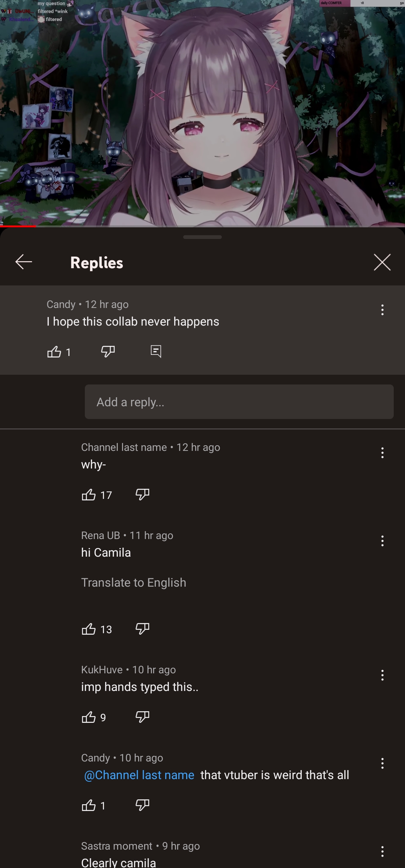
Task: Like Rena UB's 'hi Camila' reply
Action: 89,629
